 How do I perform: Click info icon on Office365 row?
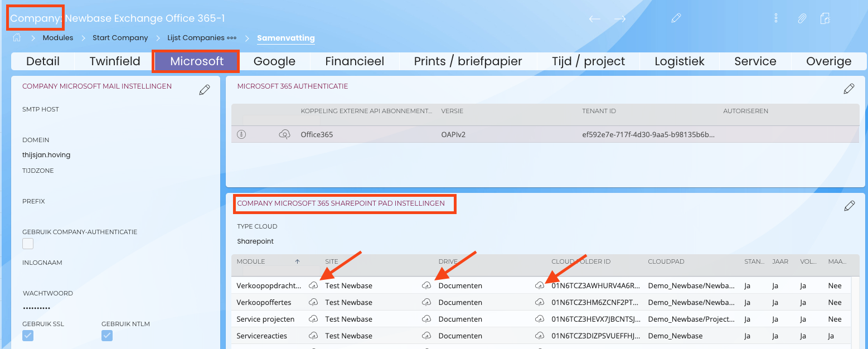pos(241,134)
